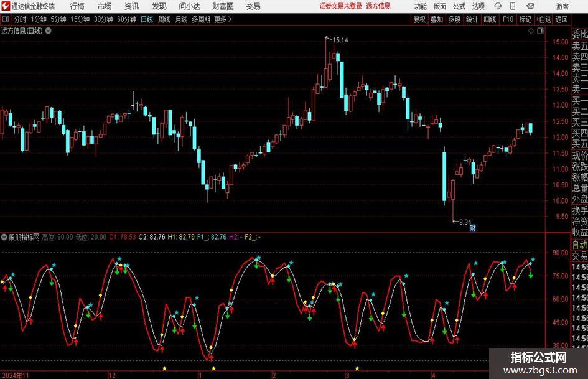
Task: Open the 选项 menu
Action: click(478, 6)
